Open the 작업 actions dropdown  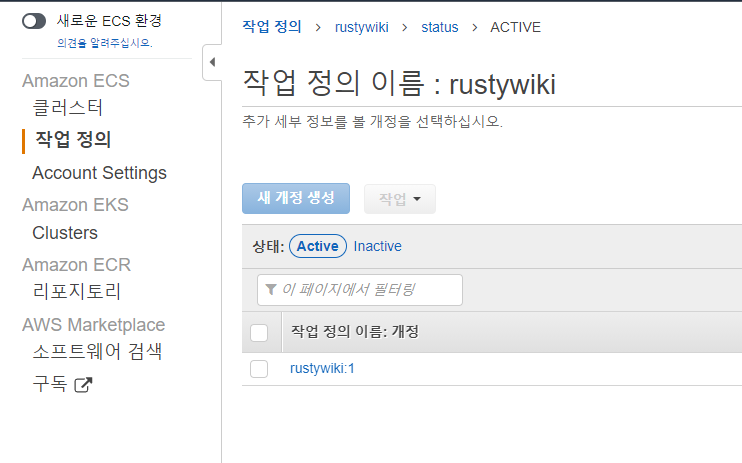399,199
